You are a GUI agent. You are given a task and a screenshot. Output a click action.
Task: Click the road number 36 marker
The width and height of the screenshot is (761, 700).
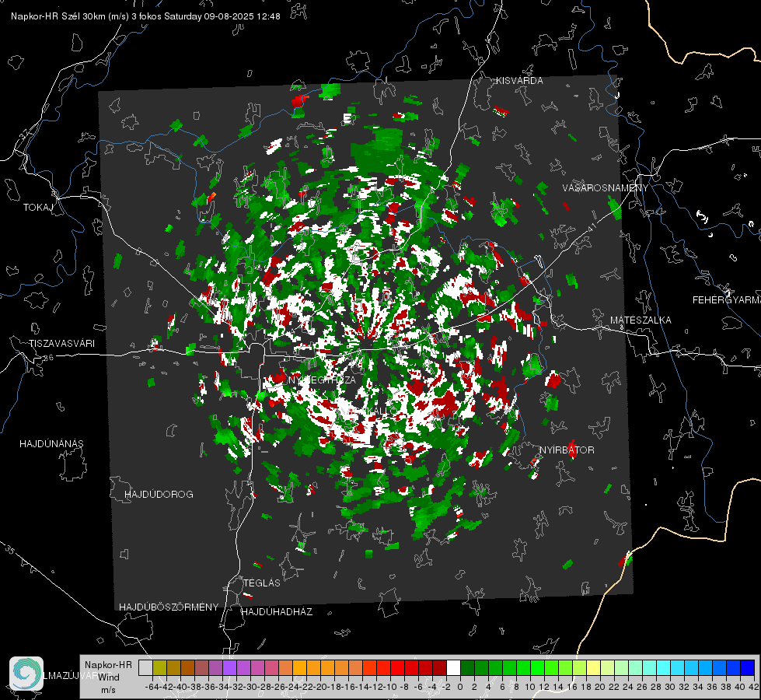pyautogui.click(x=48, y=358)
